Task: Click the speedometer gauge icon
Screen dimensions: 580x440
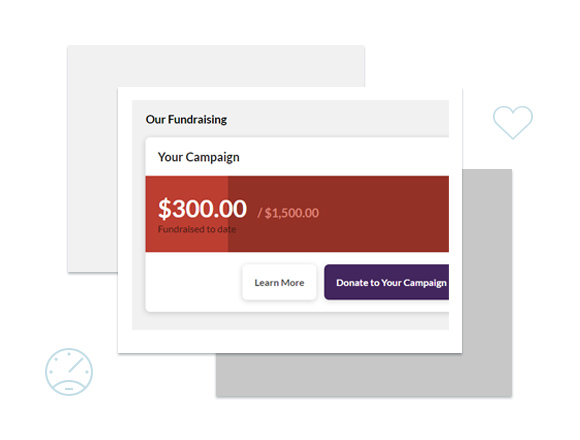Action: (69, 372)
